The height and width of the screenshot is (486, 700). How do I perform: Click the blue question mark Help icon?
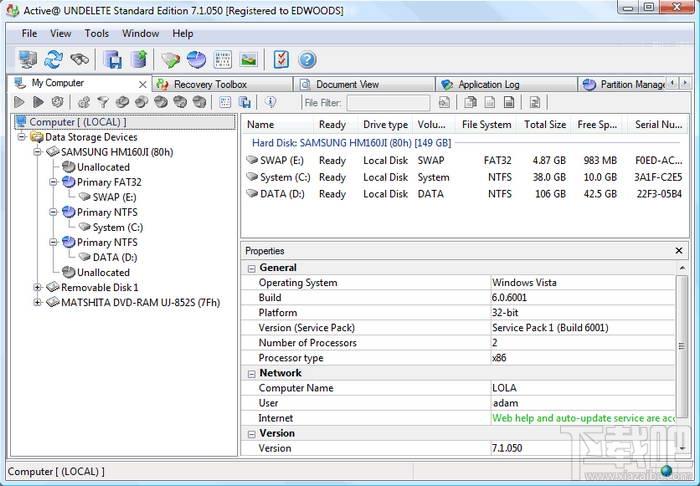click(x=307, y=59)
